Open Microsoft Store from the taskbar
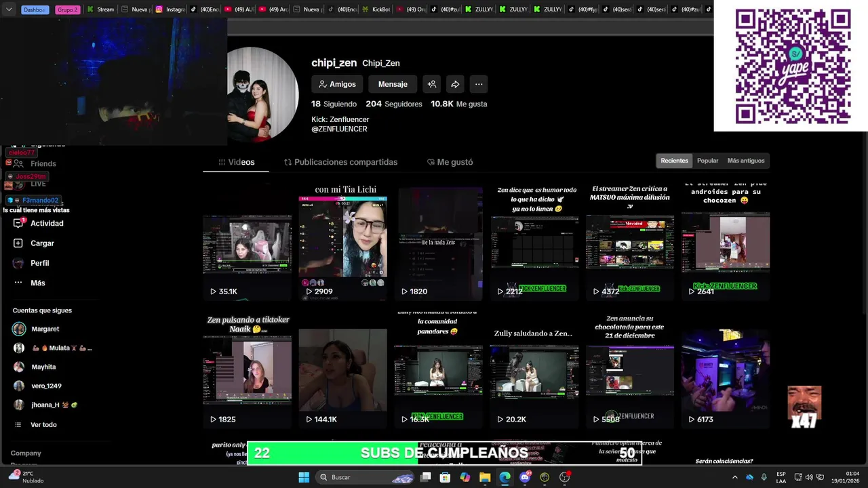 click(x=445, y=477)
